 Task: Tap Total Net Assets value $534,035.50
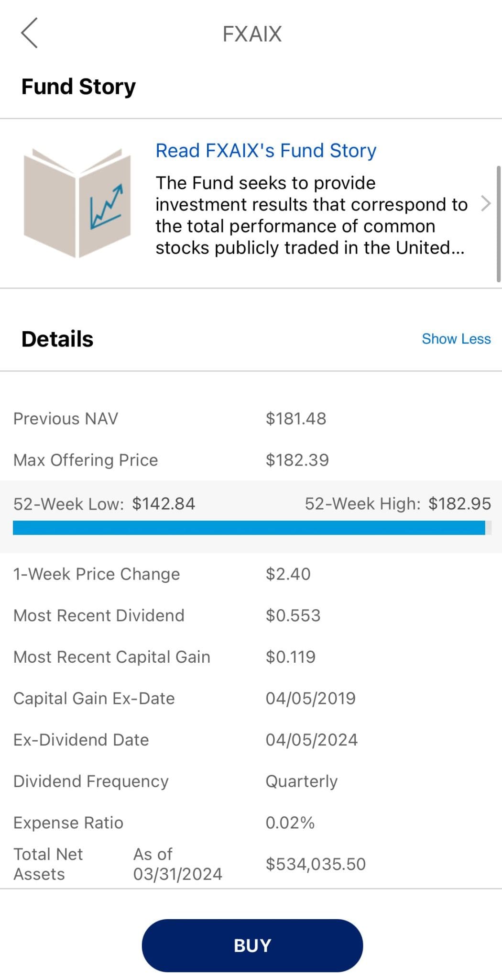tap(316, 864)
